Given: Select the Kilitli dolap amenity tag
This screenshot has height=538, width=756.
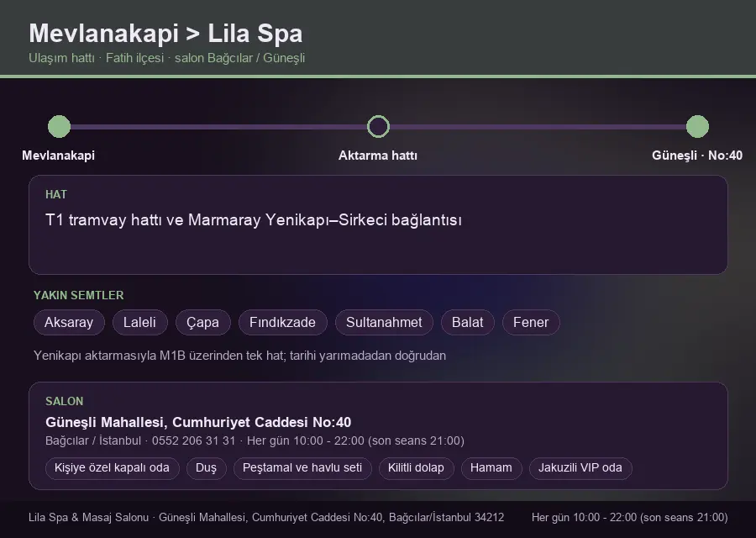Looking at the screenshot, I should point(416,468).
